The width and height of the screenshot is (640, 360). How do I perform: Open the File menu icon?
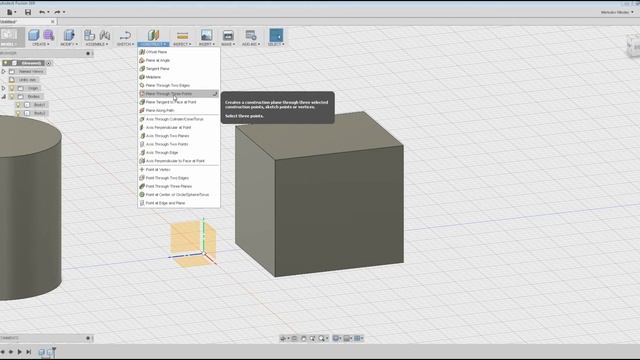9,12
